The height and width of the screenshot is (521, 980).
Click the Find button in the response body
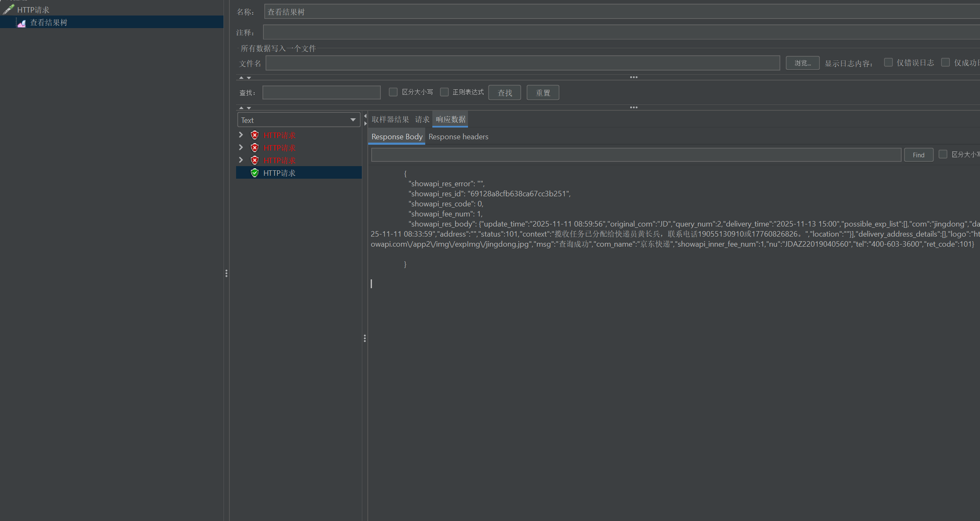coord(918,155)
